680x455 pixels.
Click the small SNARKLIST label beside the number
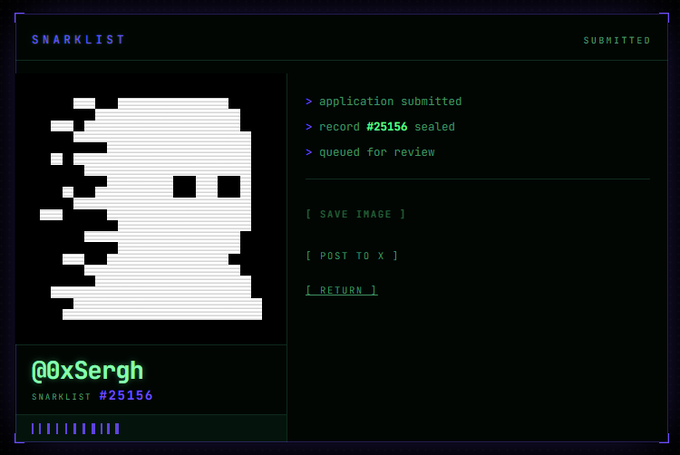[61, 397]
